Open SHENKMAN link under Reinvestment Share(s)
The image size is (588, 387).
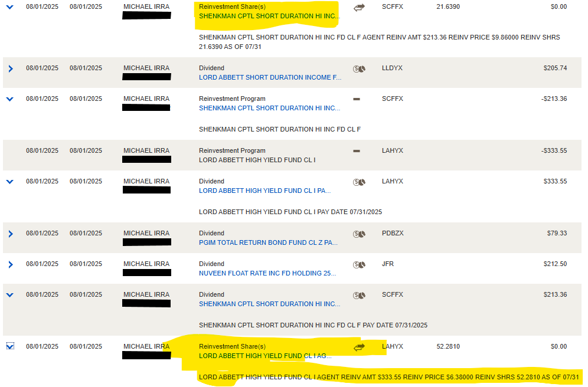click(269, 16)
